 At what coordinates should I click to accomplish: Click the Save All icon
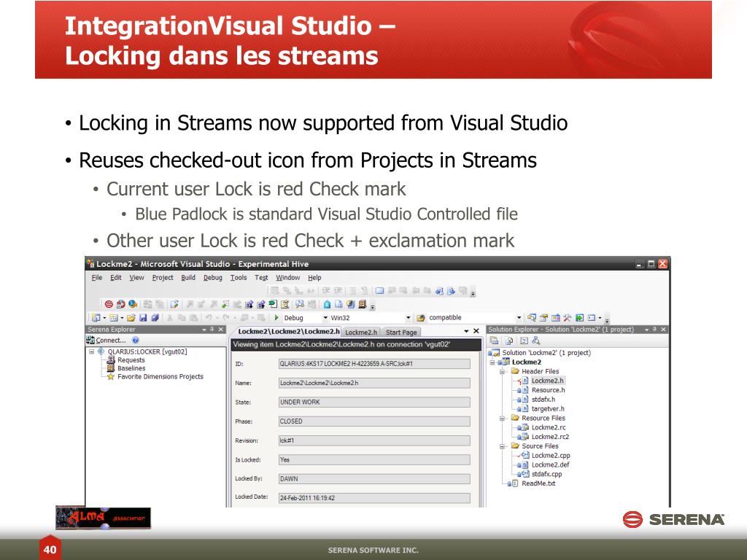[155, 318]
